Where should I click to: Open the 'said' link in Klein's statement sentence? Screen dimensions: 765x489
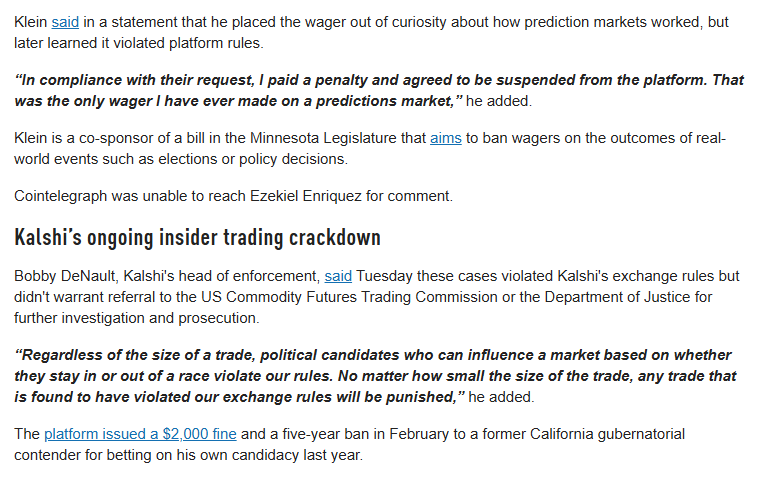tap(65, 21)
